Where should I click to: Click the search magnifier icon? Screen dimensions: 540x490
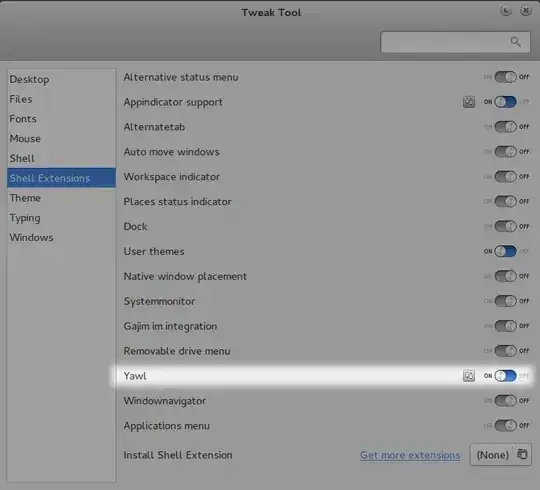(x=515, y=42)
